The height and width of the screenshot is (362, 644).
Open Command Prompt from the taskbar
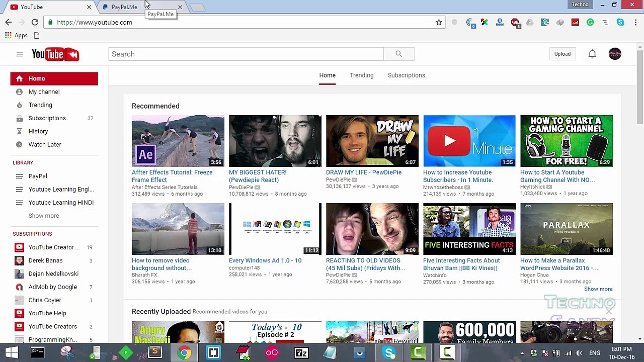click(38, 352)
